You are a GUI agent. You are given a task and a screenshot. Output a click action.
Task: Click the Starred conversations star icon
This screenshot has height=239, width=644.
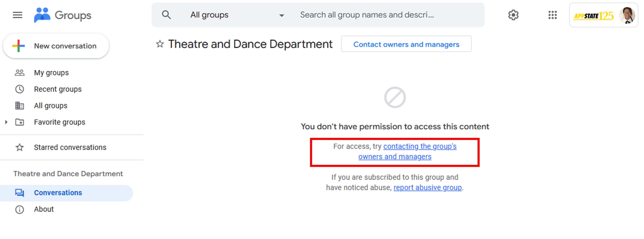coord(20,147)
